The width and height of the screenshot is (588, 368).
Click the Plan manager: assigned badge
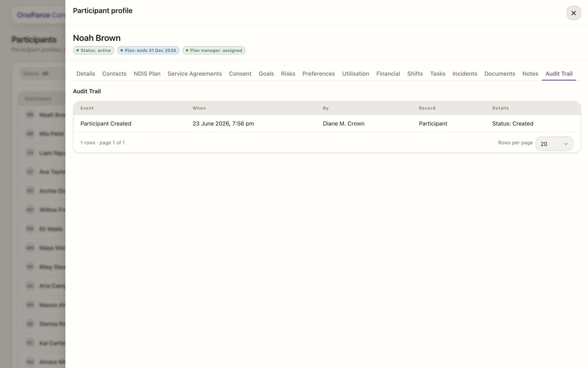214,50
